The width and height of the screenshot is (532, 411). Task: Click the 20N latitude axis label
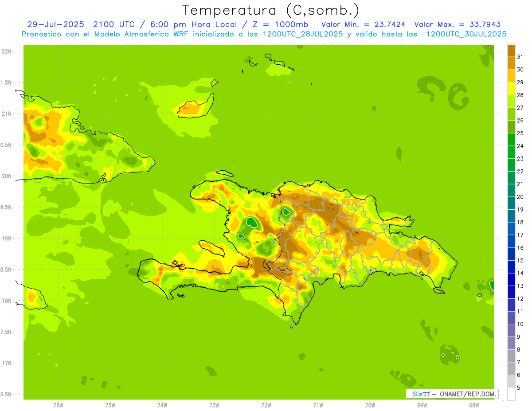6,176
